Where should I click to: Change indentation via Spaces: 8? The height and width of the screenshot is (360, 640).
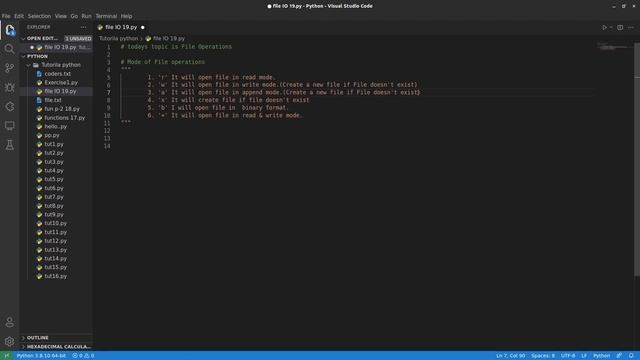(x=543, y=356)
